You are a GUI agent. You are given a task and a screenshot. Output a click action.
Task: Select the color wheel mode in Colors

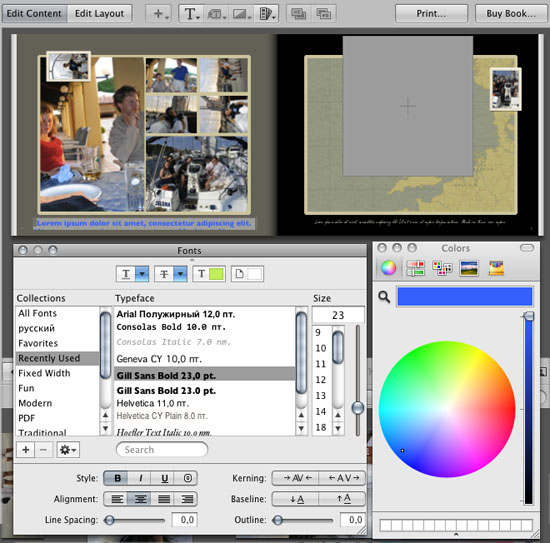388,268
